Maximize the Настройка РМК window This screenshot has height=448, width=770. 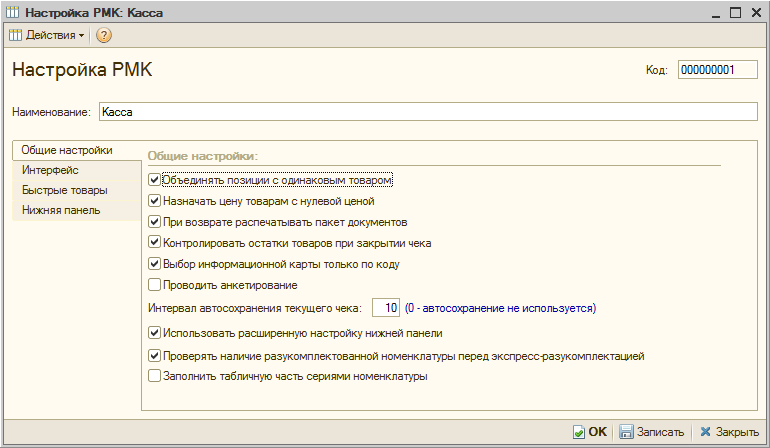pyautogui.click(x=735, y=12)
